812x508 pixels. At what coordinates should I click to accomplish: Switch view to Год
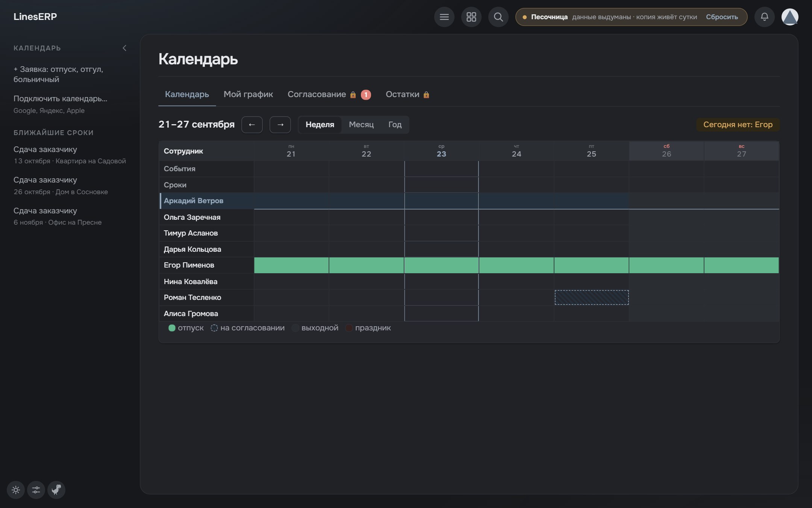[x=395, y=125]
